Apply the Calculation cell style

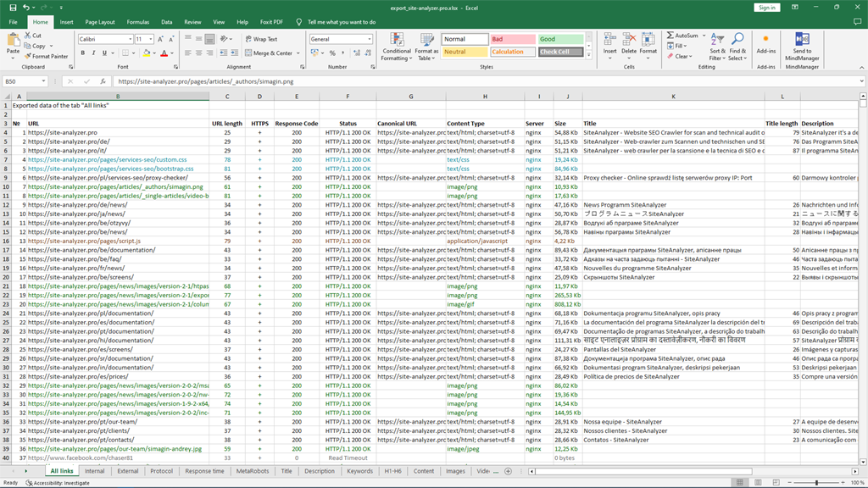click(513, 52)
